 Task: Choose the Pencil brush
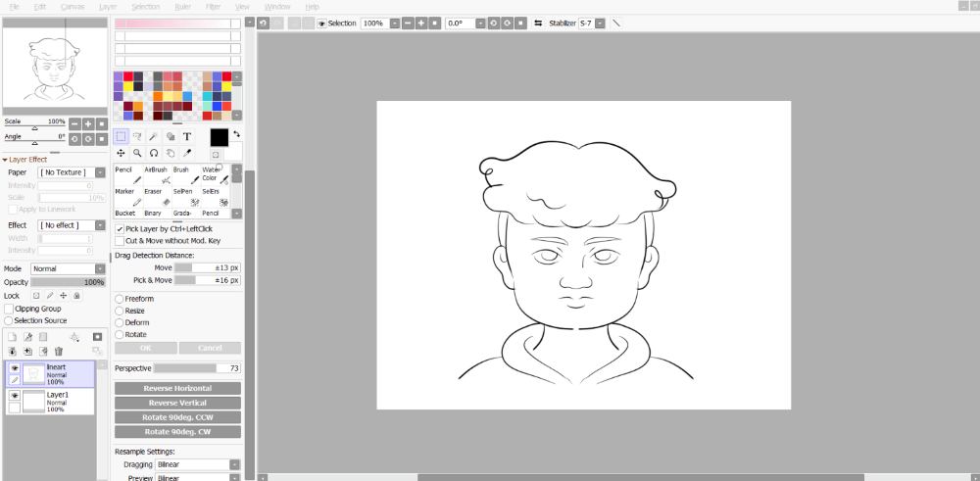[x=128, y=175]
